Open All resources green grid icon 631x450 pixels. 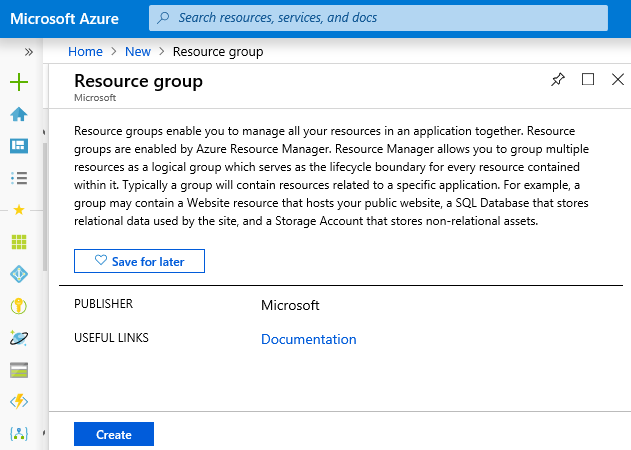click(x=19, y=242)
